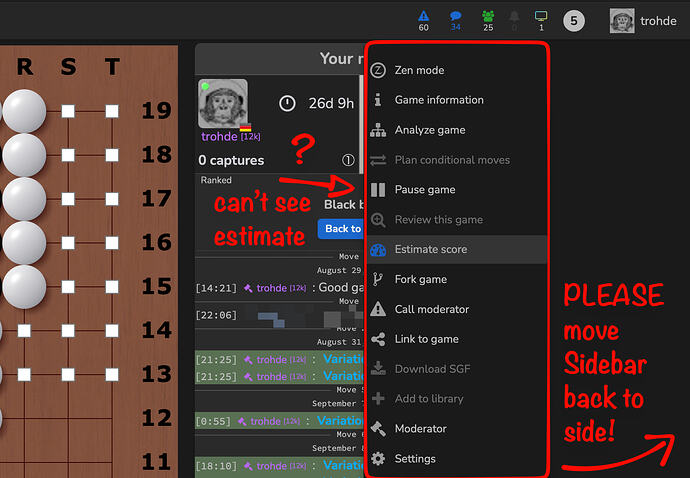Click the Analyze game tree icon
690x478 pixels.
pos(378,130)
